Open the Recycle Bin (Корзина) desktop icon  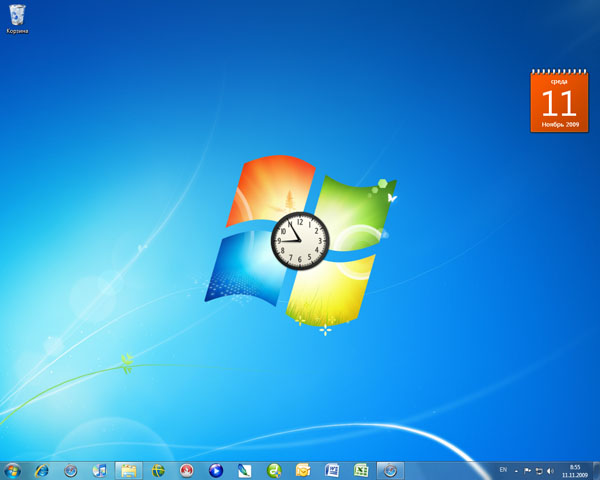pos(17,19)
